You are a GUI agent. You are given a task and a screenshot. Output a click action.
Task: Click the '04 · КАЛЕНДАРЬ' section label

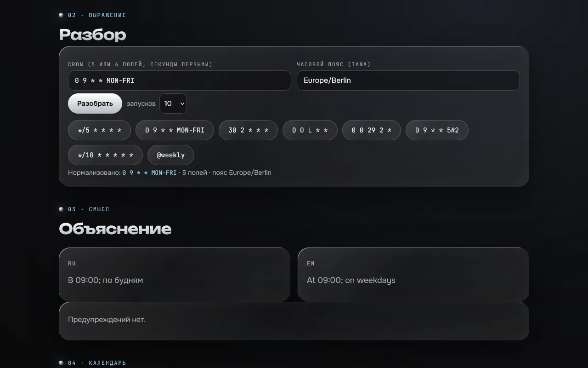click(97, 363)
